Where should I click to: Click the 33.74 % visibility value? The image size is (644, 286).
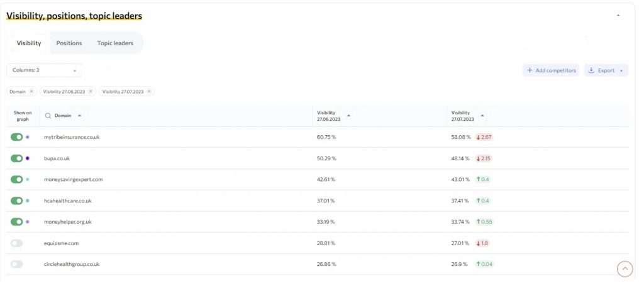pyautogui.click(x=460, y=222)
